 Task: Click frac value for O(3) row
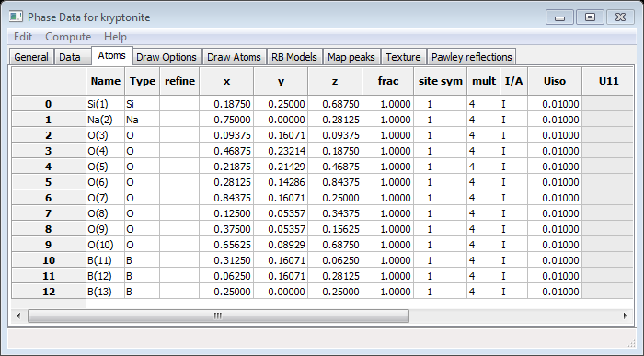point(387,135)
